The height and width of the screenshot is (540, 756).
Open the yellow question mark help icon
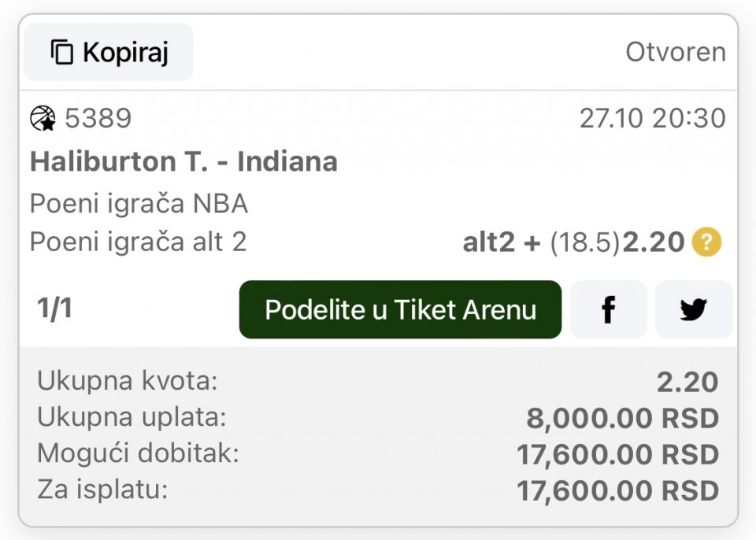coord(706,242)
